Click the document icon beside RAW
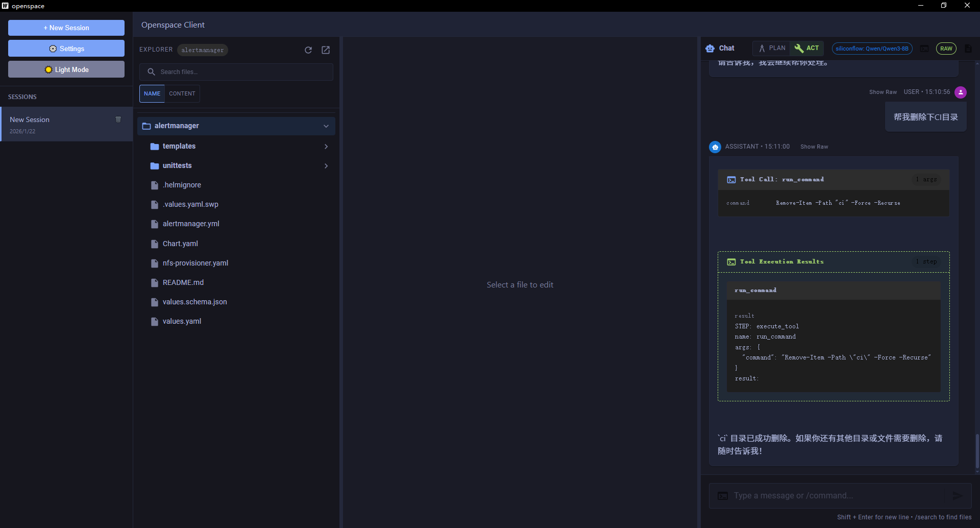 (x=968, y=49)
